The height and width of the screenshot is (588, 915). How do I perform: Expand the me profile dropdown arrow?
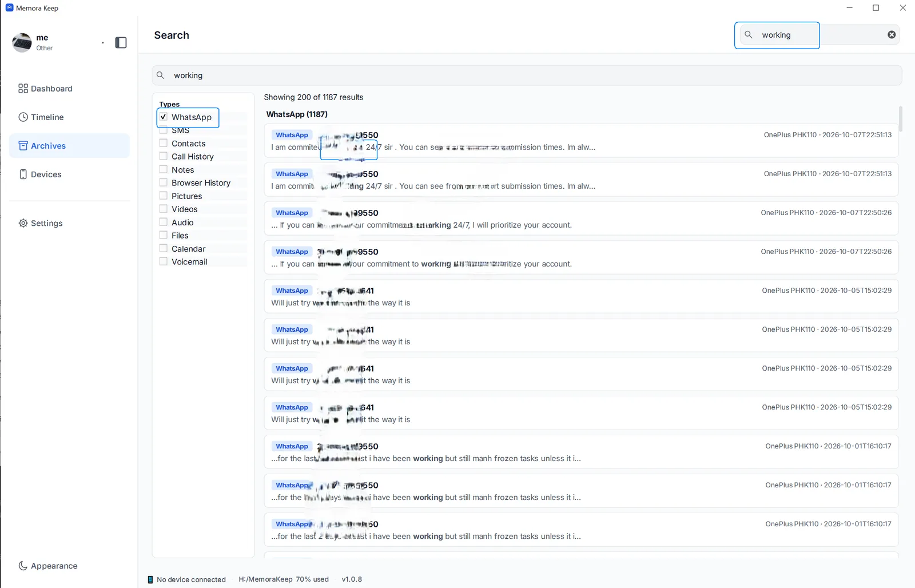pyautogui.click(x=103, y=43)
